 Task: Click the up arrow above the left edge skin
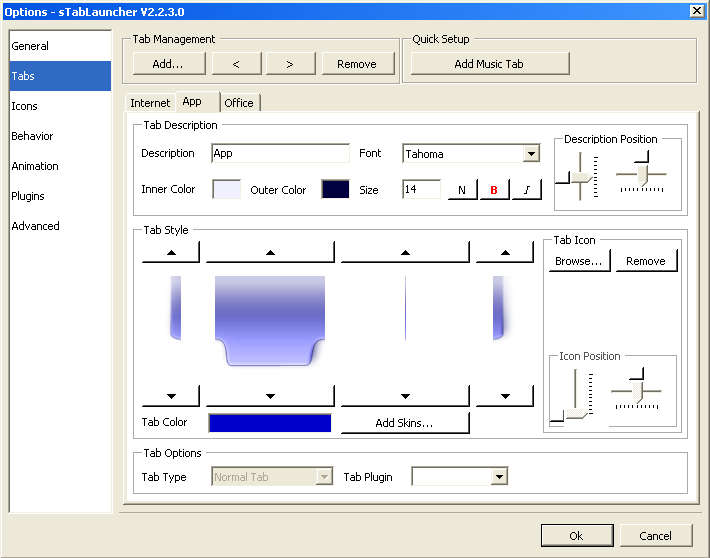point(170,252)
